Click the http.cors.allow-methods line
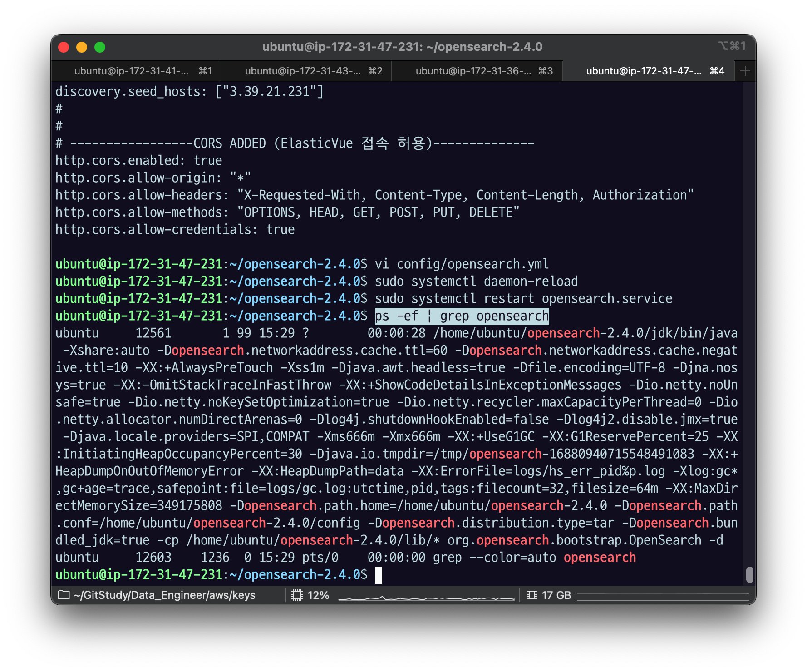The width and height of the screenshot is (807, 672). (x=288, y=212)
